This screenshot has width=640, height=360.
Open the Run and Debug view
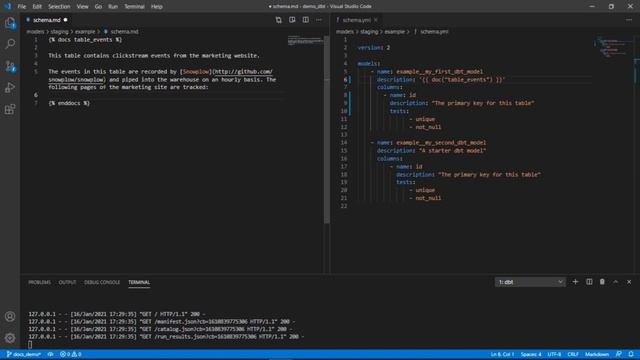(x=10, y=87)
